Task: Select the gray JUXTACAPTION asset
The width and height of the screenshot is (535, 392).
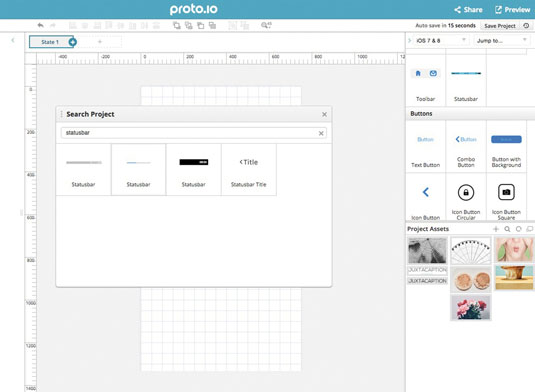Action: point(427,281)
